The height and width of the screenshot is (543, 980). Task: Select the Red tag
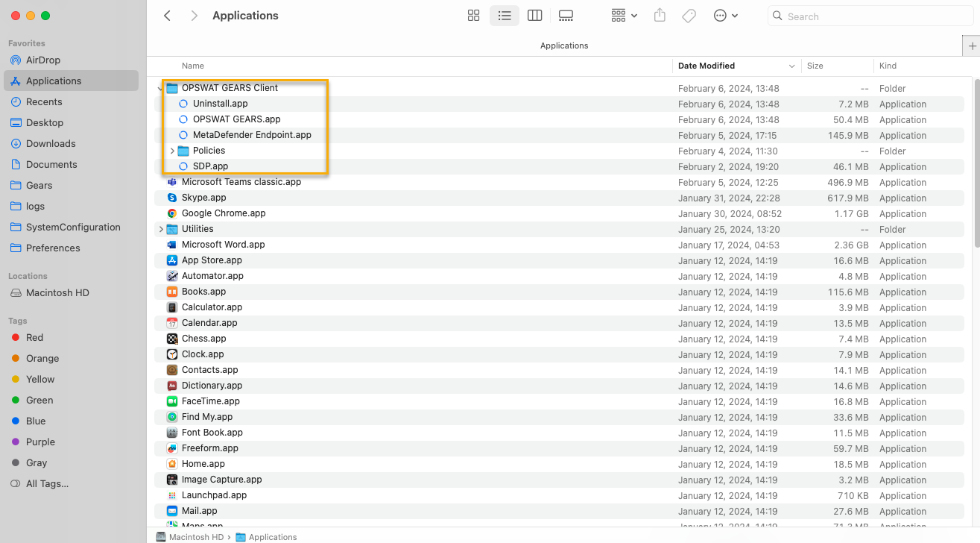(x=71, y=337)
